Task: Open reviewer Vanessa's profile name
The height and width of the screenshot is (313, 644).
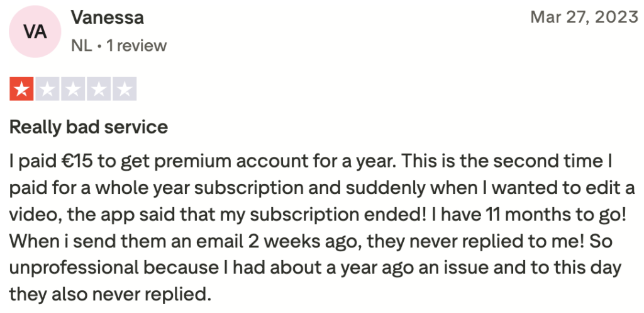Action: (107, 18)
